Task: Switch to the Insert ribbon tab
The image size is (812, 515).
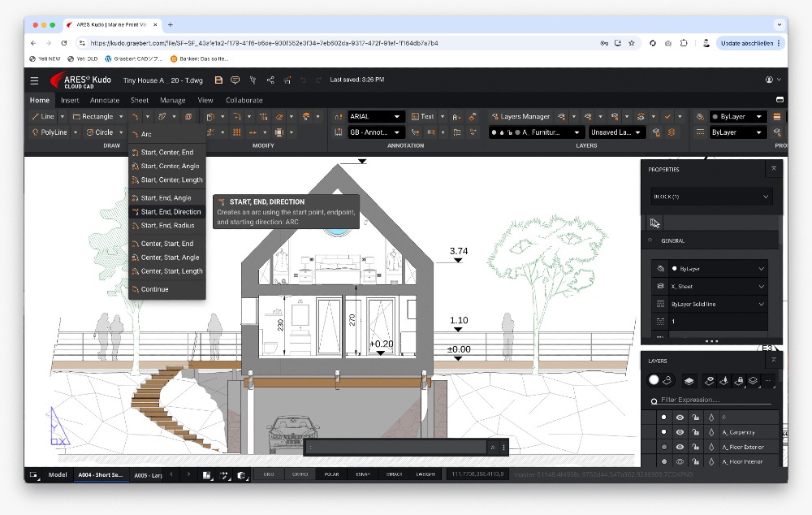Action: [70, 101]
